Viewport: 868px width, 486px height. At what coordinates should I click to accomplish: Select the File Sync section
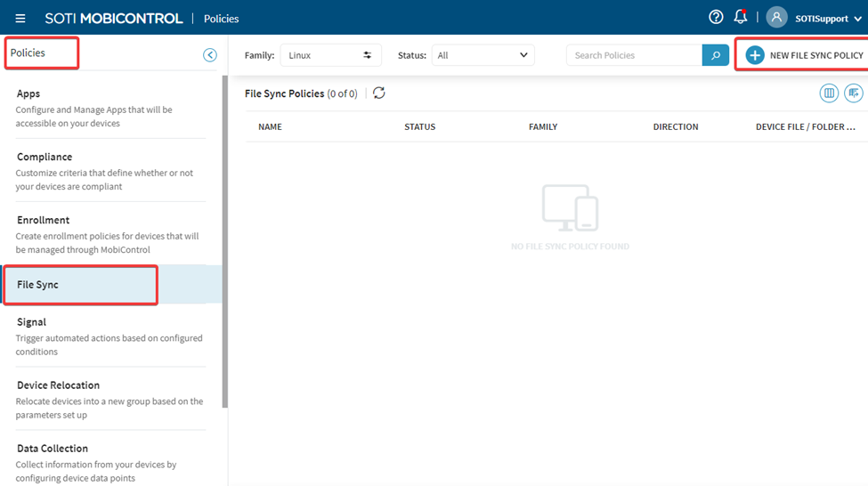click(x=110, y=285)
